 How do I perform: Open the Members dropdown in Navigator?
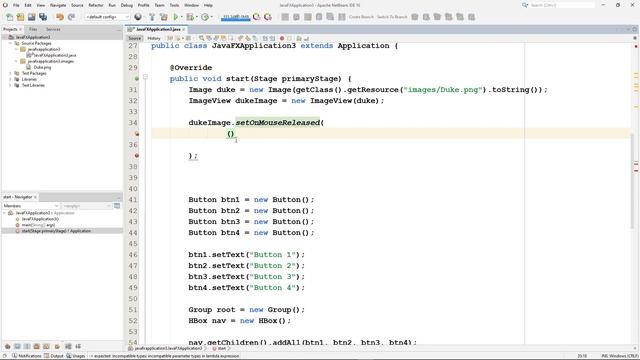31,206
